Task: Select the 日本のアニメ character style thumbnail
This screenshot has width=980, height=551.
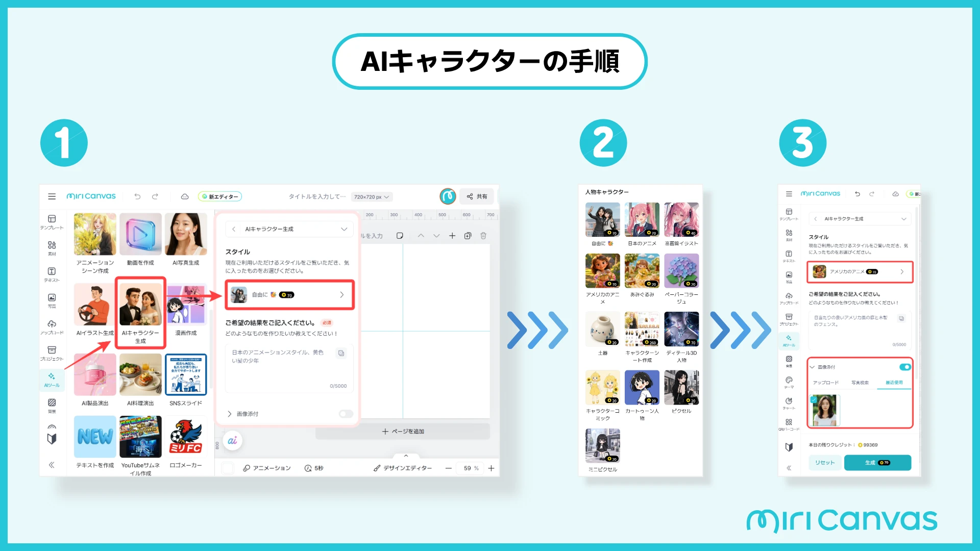Action: pyautogui.click(x=642, y=219)
